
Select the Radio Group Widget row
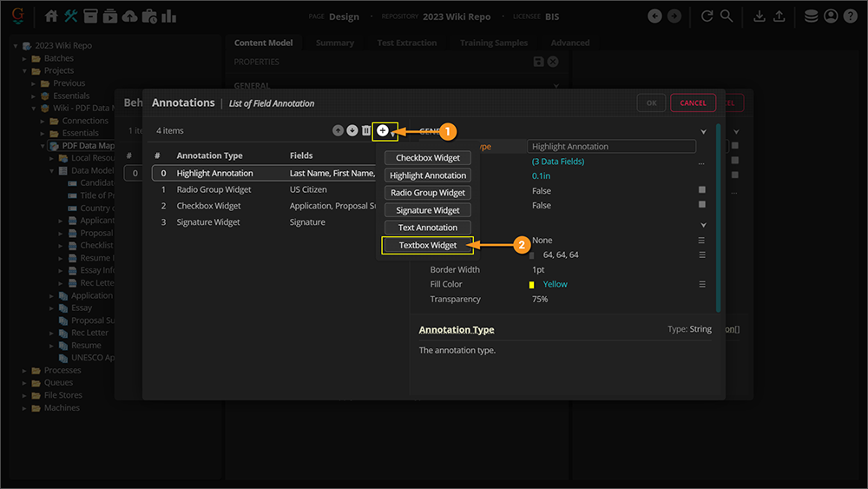[x=214, y=189]
